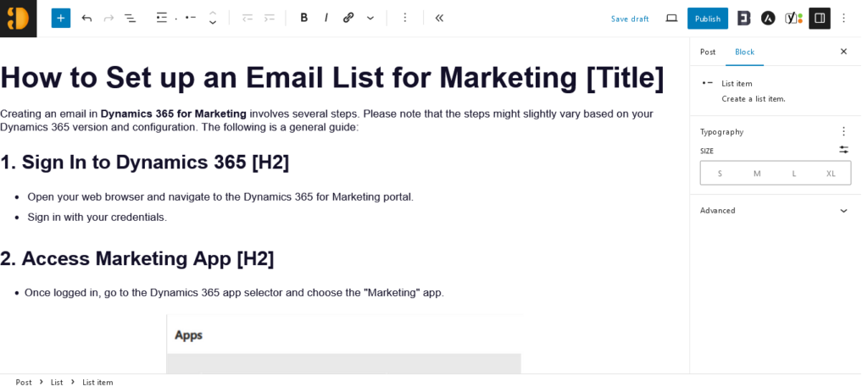Click List item in the breadcrumb
The width and height of the screenshot is (868, 392).
coord(97,383)
